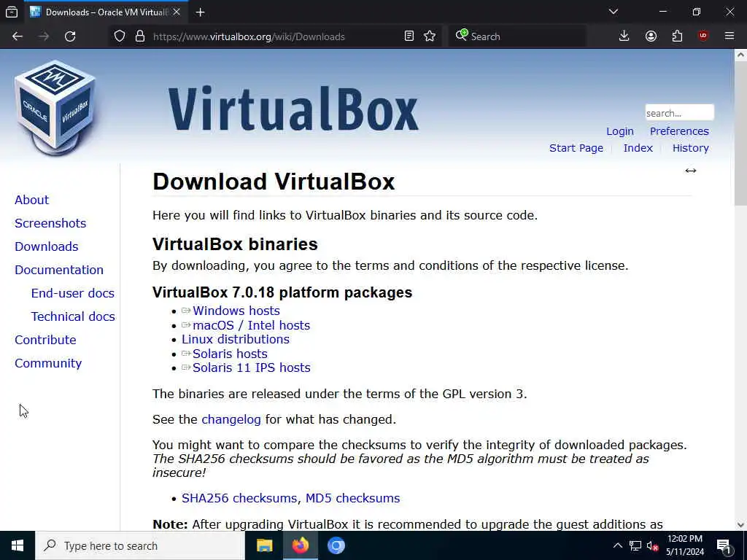
Task: Click the Firefox back arrow
Action: 18,36
